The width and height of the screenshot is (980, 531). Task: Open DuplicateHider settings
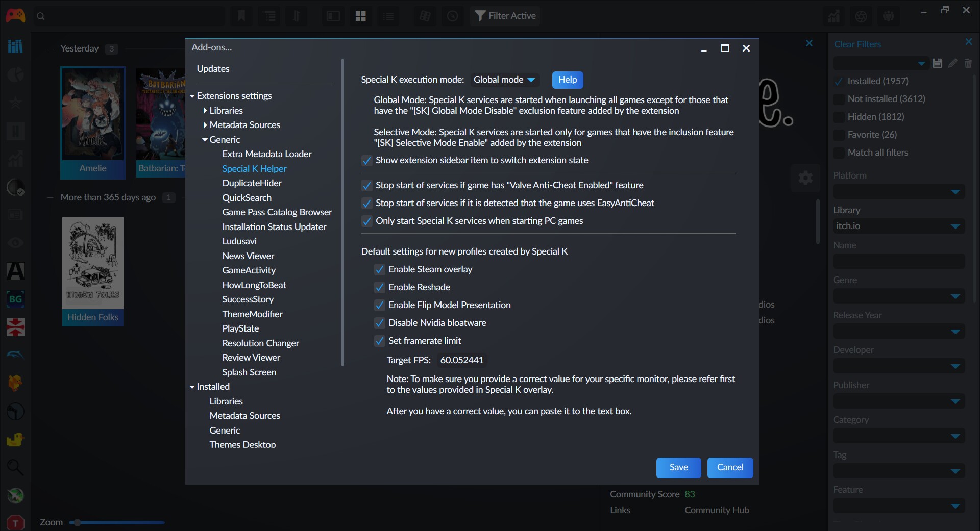pyautogui.click(x=252, y=183)
